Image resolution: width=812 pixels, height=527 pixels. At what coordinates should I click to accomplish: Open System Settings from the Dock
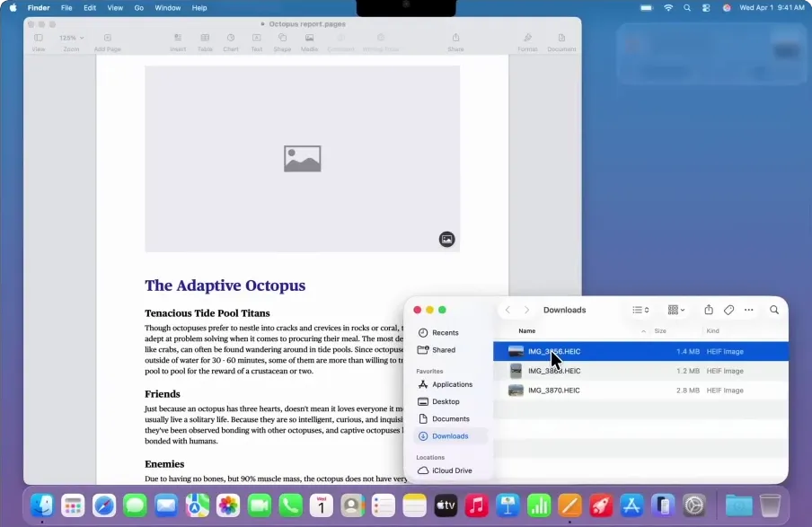694,505
